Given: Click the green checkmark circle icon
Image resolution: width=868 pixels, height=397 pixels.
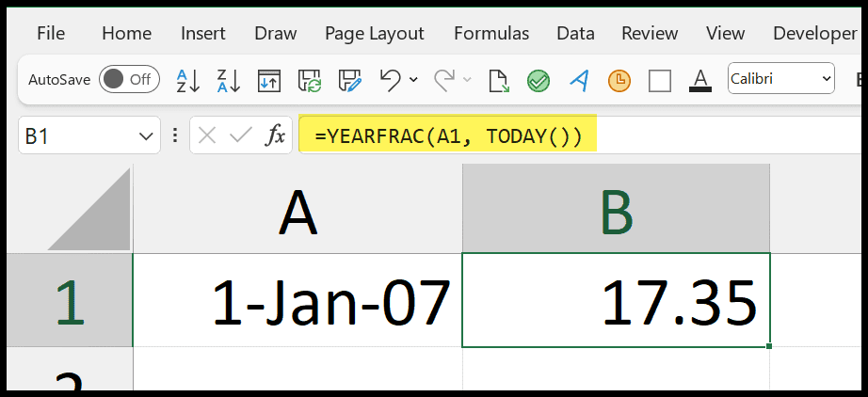Looking at the screenshot, I should 538,80.
